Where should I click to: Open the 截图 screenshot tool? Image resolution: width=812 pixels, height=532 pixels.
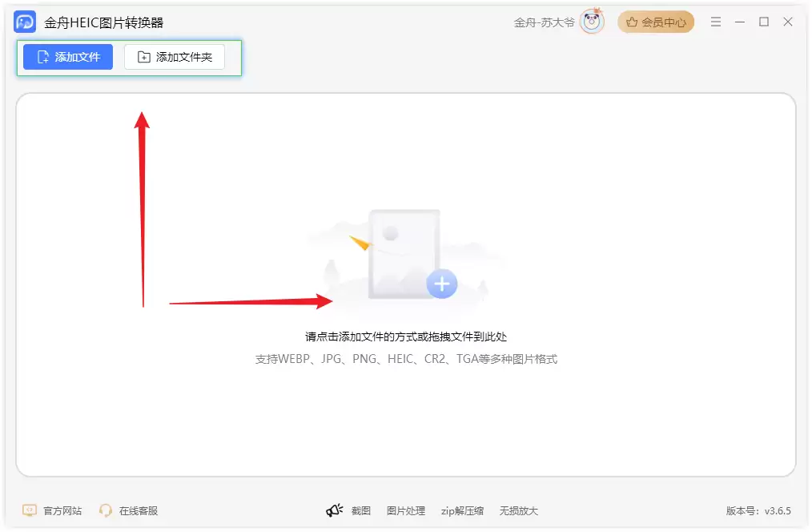361,510
